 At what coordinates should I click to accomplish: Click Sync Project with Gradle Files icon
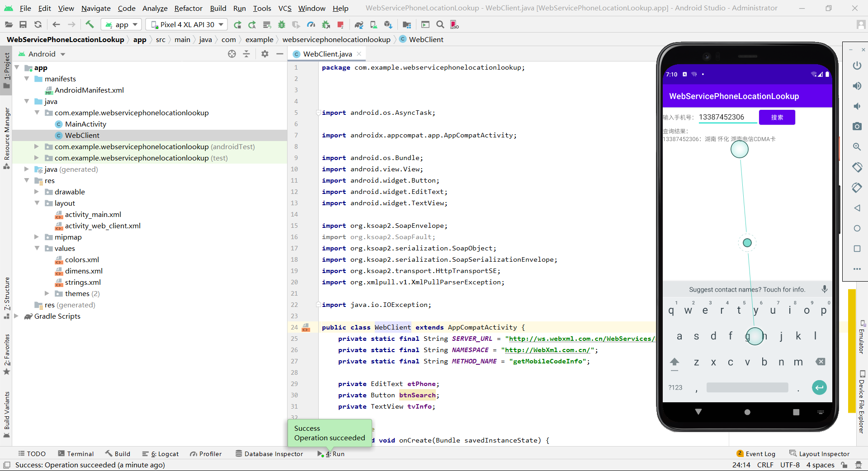click(359, 24)
